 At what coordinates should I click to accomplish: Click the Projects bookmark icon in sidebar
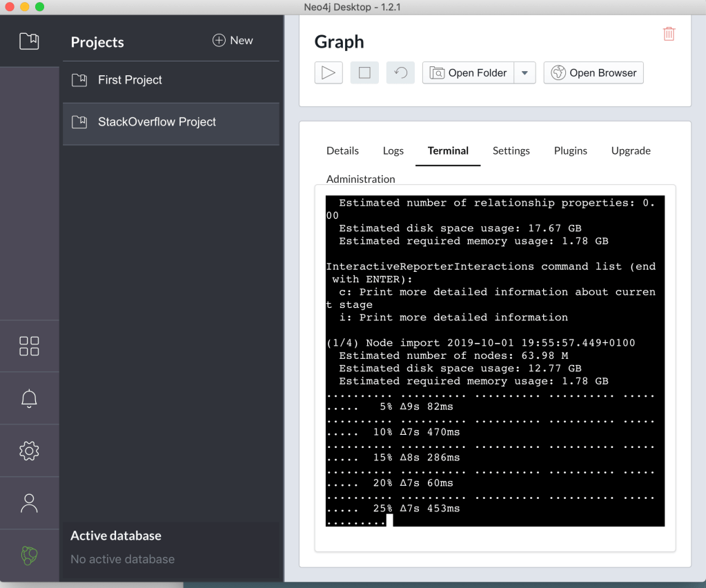pos(29,41)
